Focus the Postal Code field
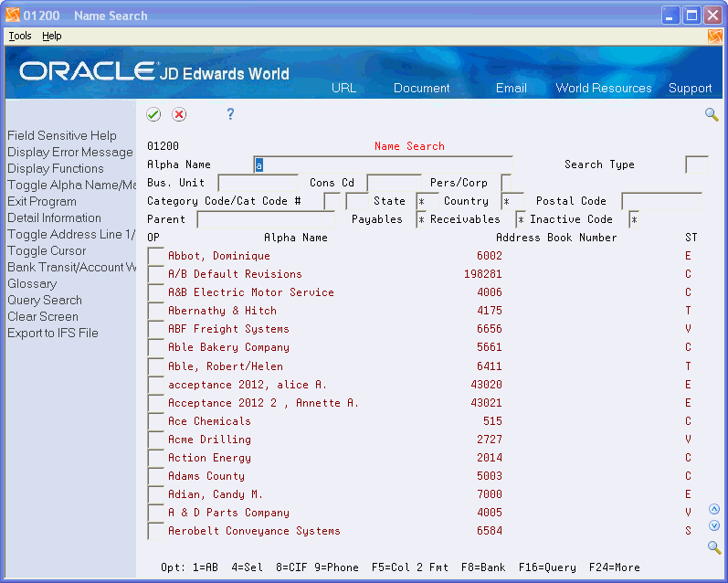Screen dimensions: 728x583 [x=661, y=201]
